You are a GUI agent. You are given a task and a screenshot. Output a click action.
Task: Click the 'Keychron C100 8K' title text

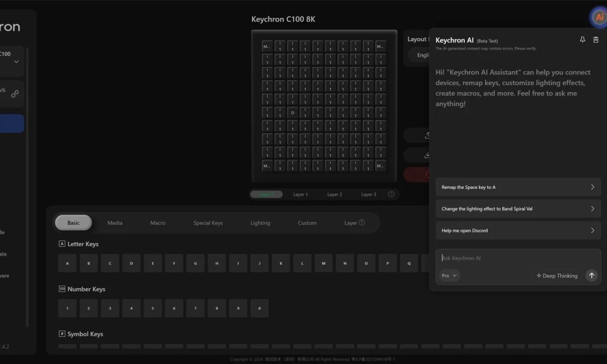(283, 19)
